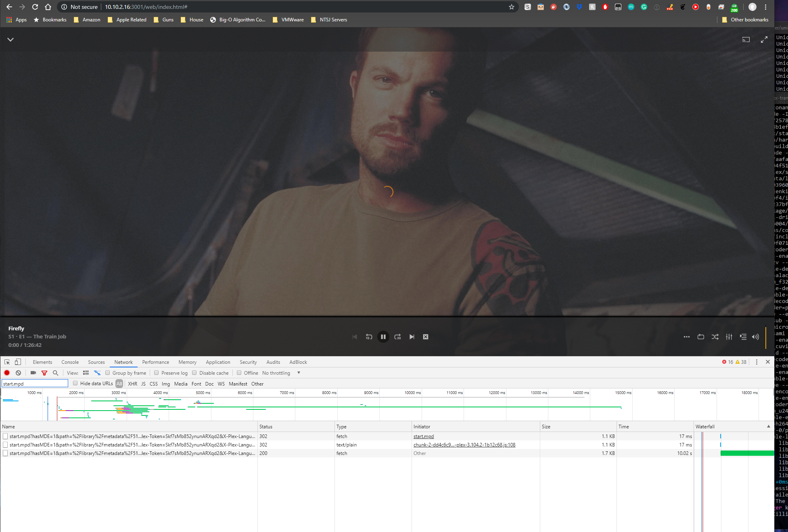Viewport: 788px width, 532px height.
Task: Enable Preserve log checkbox
Action: pos(157,373)
